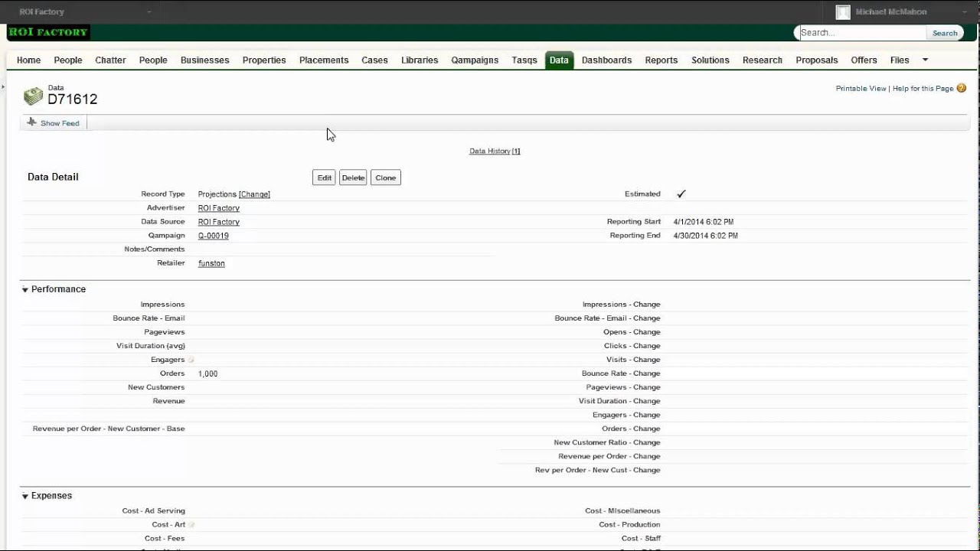Image resolution: width=980 pixels, height=551 pixels.
Task: Open the Libraries tab
Action: [x=420, y=60]
